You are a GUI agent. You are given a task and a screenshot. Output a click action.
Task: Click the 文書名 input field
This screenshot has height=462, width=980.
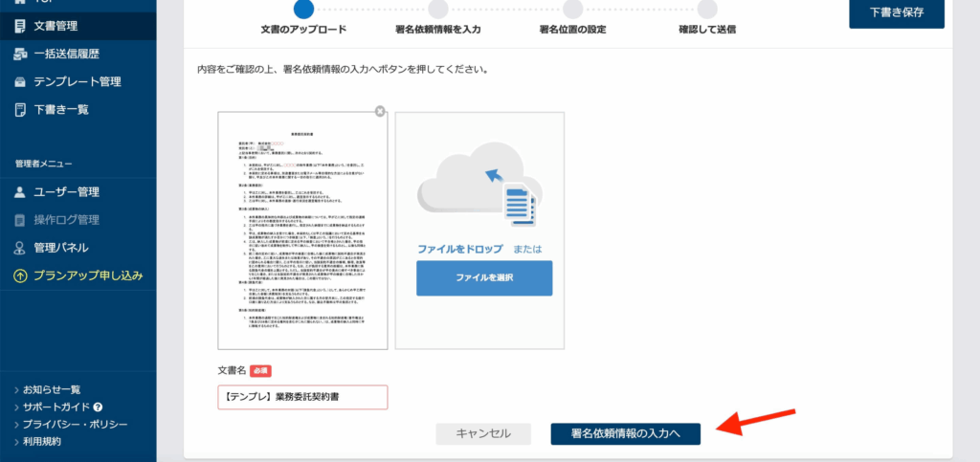302,397
